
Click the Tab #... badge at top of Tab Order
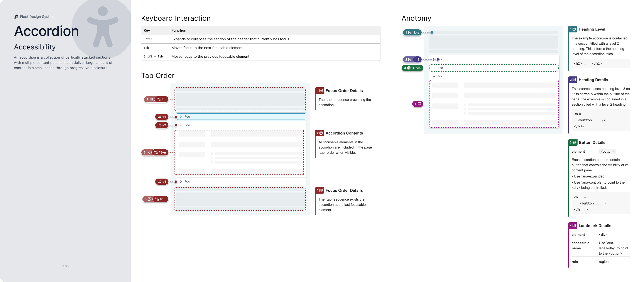click(161, 100)
